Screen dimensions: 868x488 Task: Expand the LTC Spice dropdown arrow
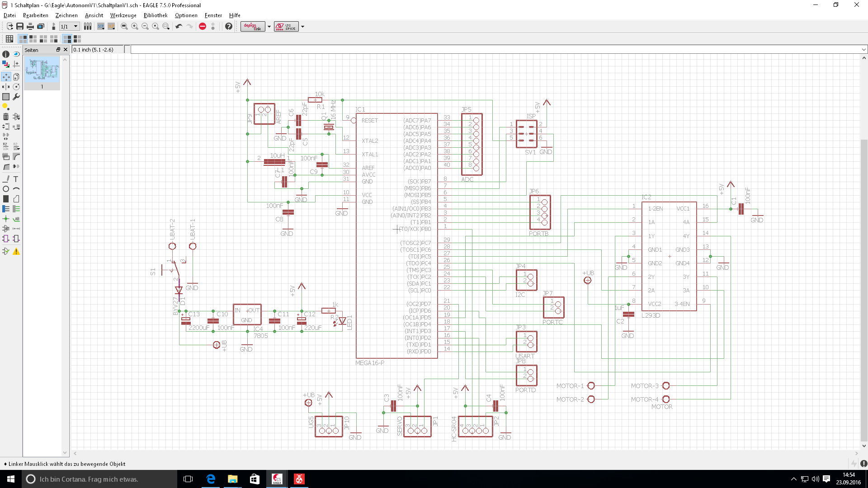click(302, 26)
